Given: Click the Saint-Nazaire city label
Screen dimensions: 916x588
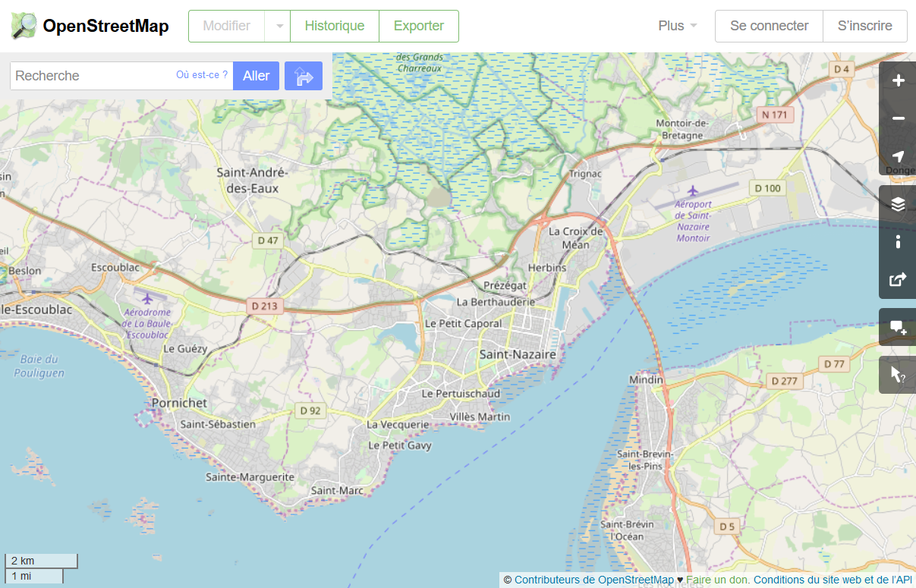Looking at the screenshot, I should click(x=518, y=354).
